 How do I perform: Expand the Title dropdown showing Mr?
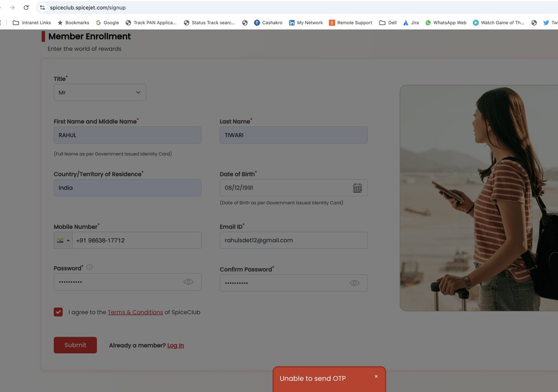100,93
